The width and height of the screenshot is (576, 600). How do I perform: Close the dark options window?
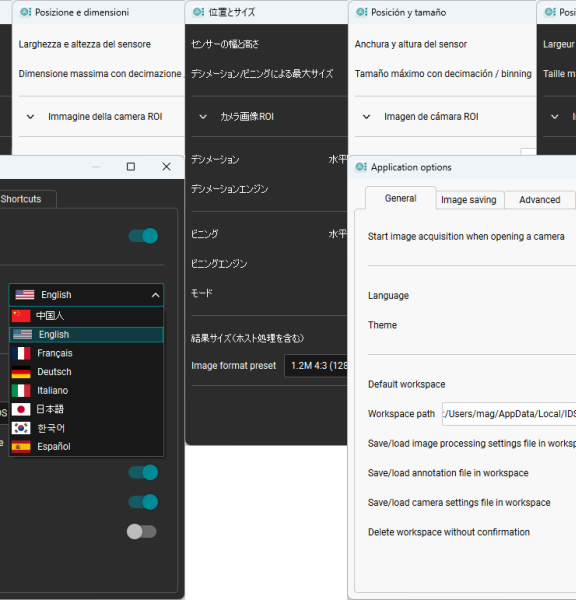pyautogui.click(x=166, y=167)
